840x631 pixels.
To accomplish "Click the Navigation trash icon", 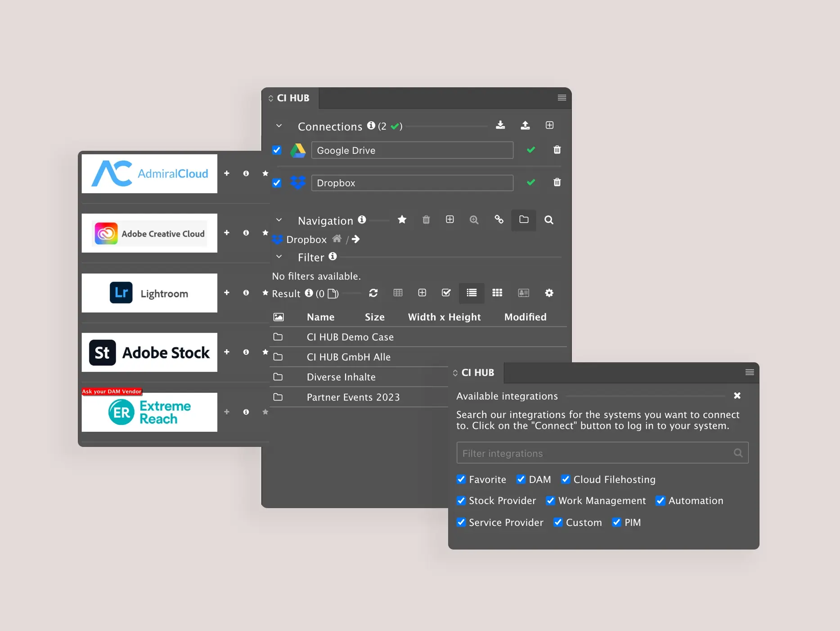I will (x=426, y=220).
